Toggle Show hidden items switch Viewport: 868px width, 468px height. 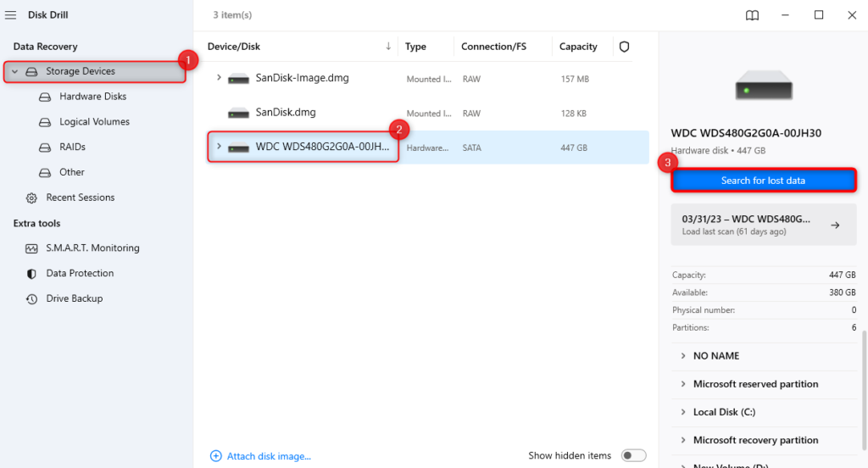click(x=633, y=456)
